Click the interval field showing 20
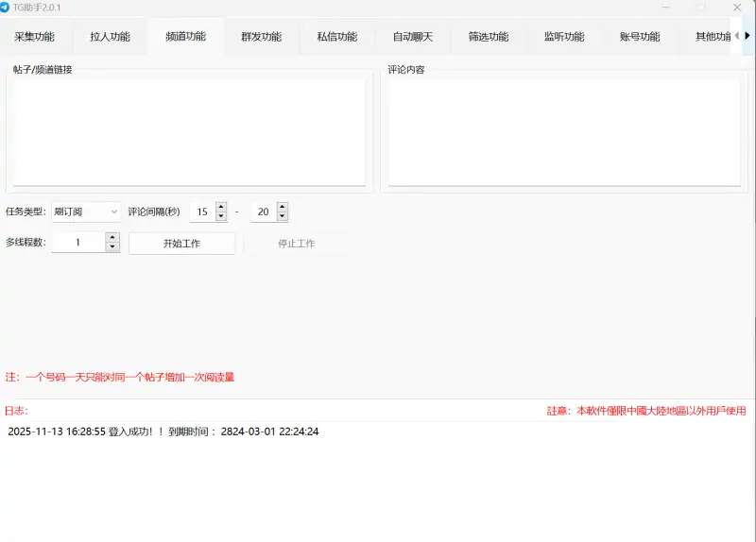The width and height of the screenshot is (756, 542). pyautogui.click(x=264, y=212)
